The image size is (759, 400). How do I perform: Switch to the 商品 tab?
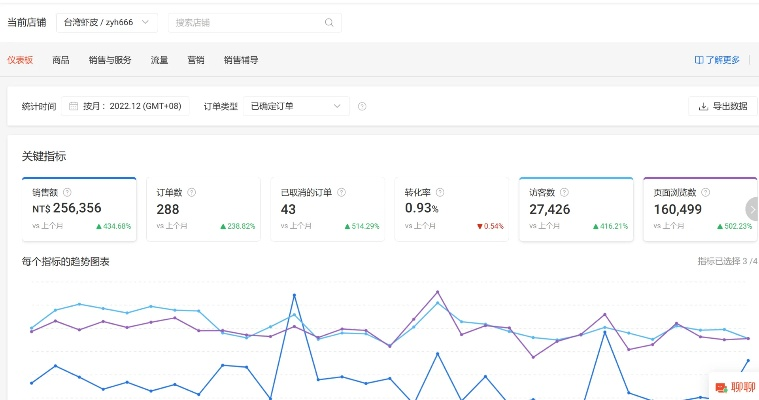click(61, 60)
